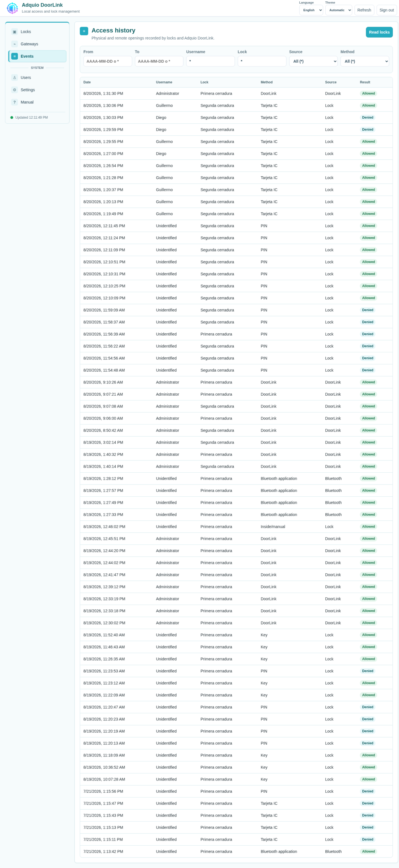
Task: Expand the Method filter dropdown
Action: [364, 61]
